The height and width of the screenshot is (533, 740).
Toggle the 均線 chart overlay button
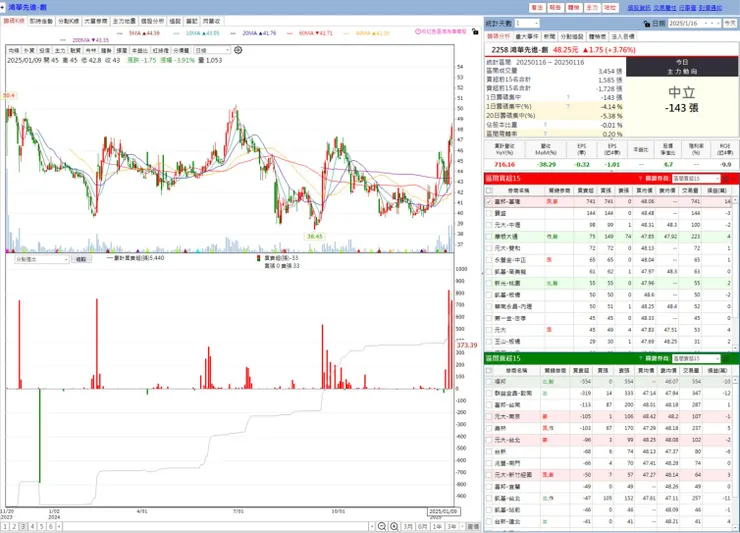14,51
